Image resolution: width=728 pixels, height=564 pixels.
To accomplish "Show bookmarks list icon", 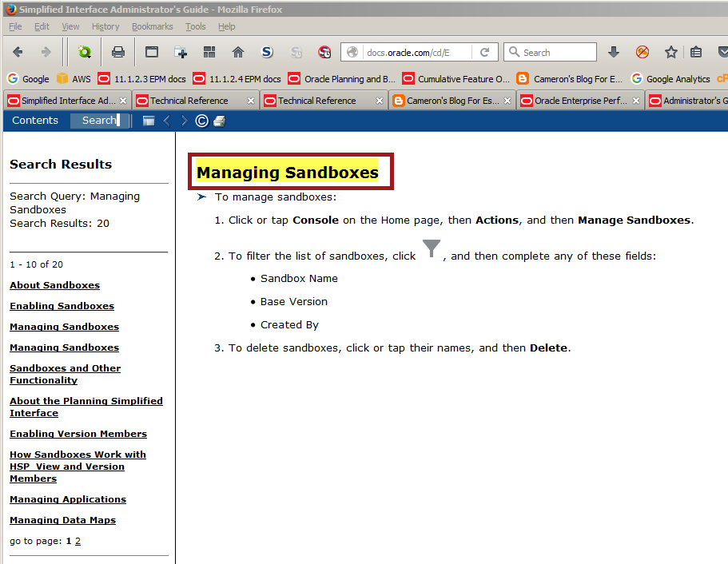I will click(695, 52).
